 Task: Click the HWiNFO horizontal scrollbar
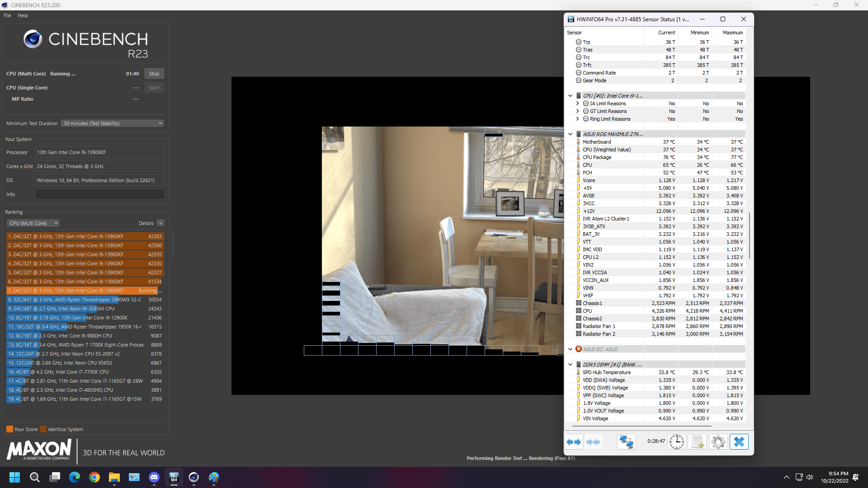click(642, 426)
